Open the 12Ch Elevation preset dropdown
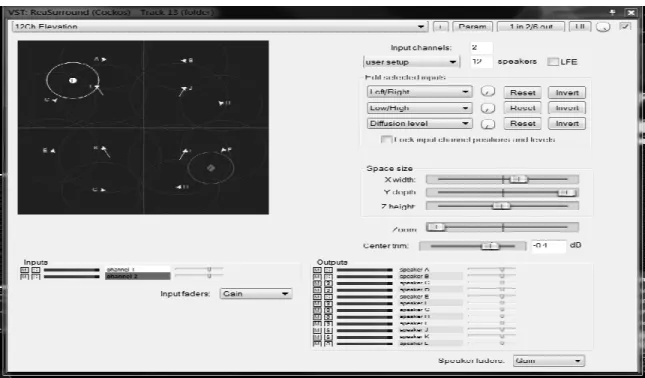Screen dimensions: 645x378 point(220,27)
